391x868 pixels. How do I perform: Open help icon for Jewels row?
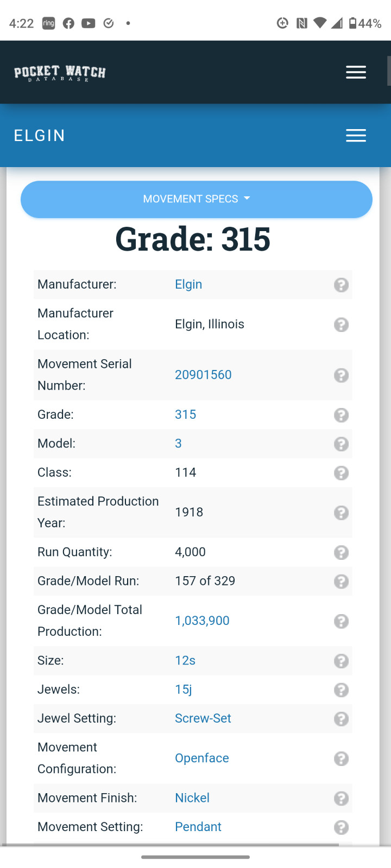pos(341,690)
